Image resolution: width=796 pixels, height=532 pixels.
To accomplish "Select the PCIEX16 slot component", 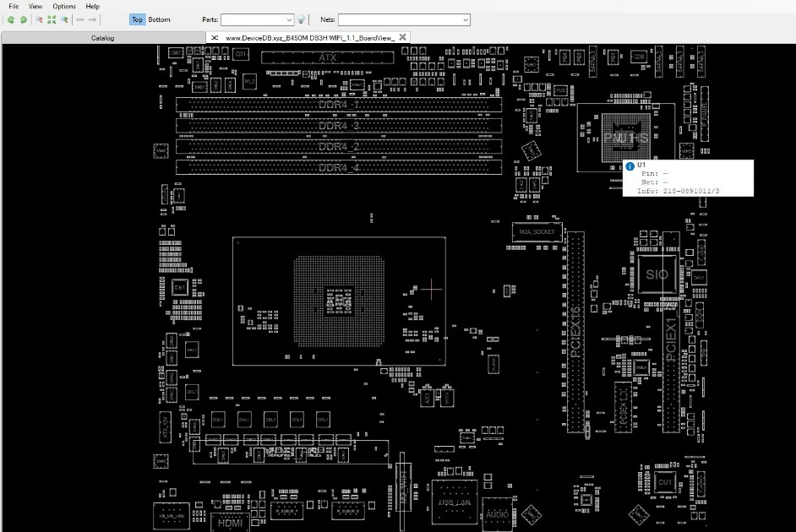I will coord(575,332).
